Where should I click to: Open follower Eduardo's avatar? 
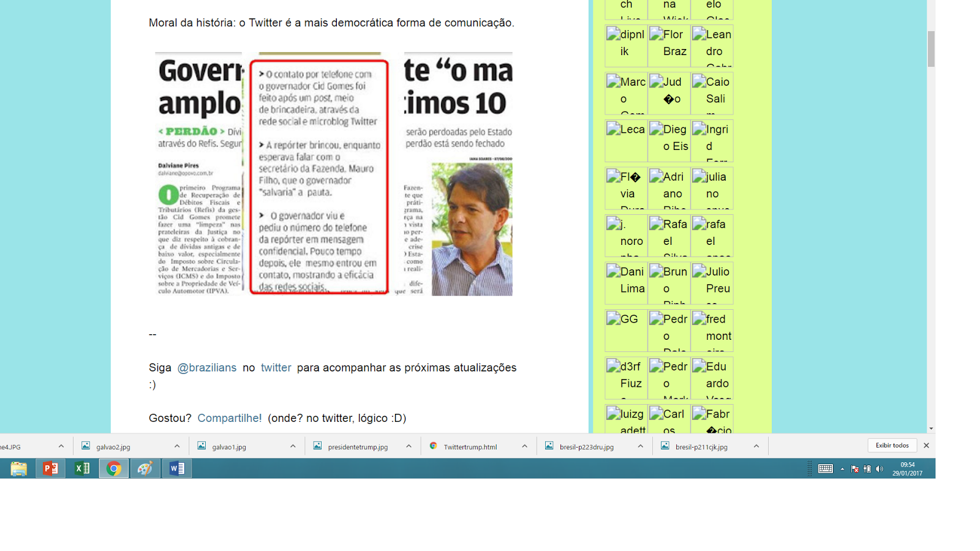(712, 378)
